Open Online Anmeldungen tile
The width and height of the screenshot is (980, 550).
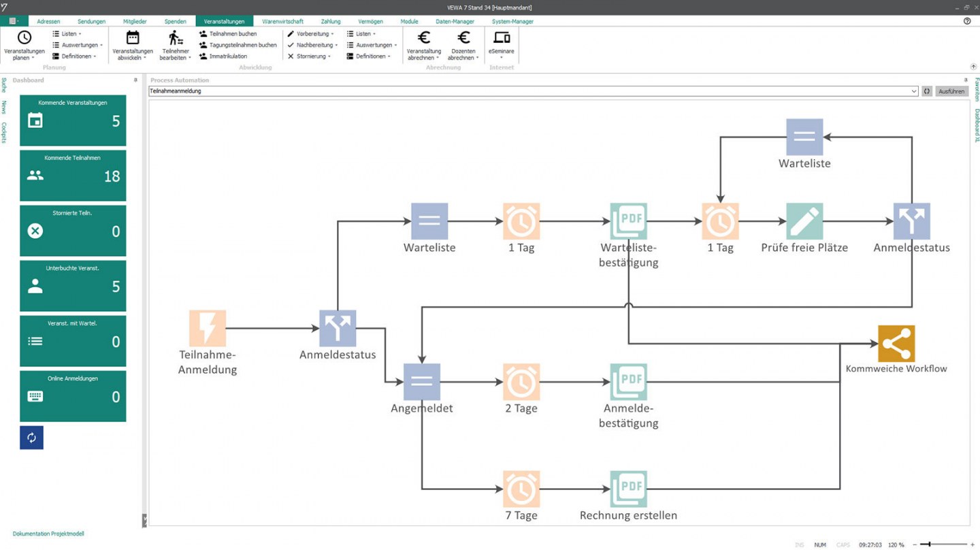coord(73,396)
